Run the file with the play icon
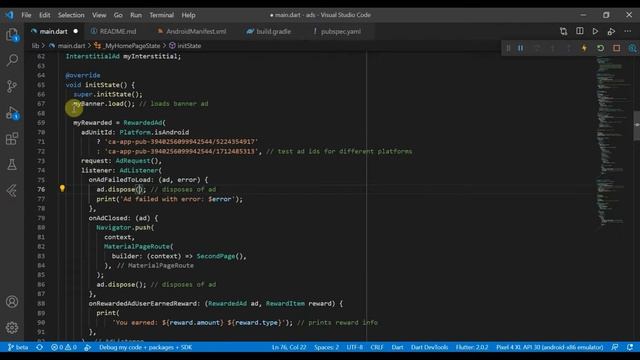Screen dimensions: 640x360 tap(596, 31)
